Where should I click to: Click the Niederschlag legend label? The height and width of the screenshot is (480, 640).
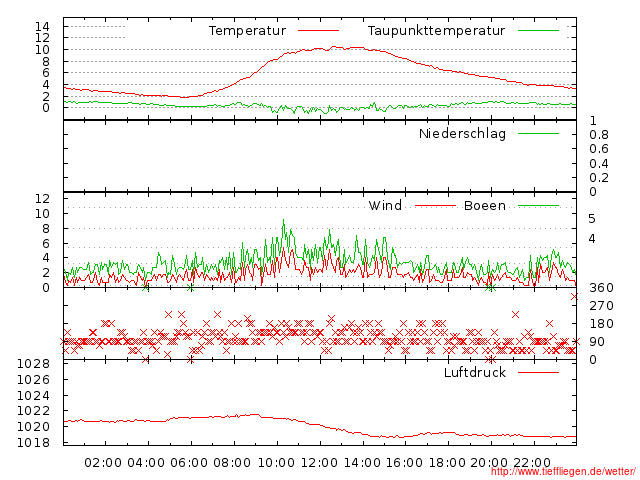tap(462, 134)
